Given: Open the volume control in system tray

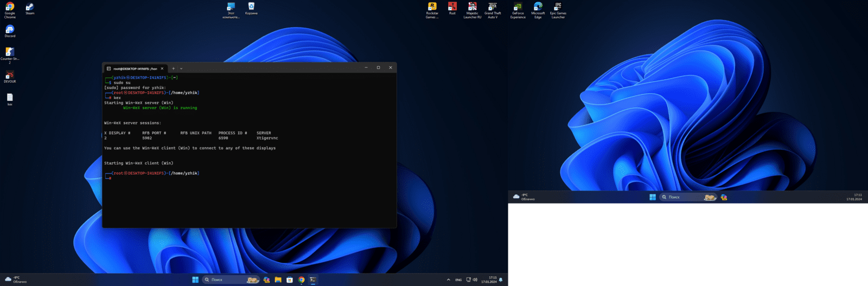Looking at the screenshot, I should pyautogui.click(x=475, y=280).
